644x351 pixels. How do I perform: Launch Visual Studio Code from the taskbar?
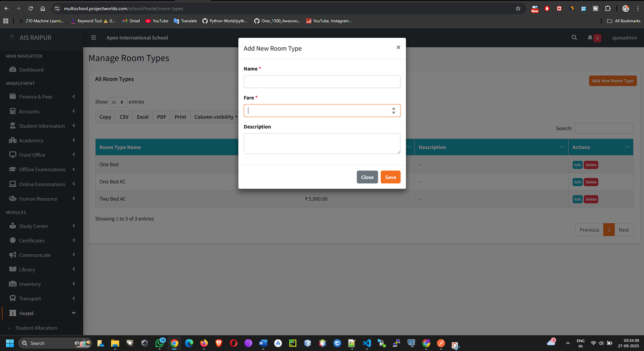(x=367, y=343)
